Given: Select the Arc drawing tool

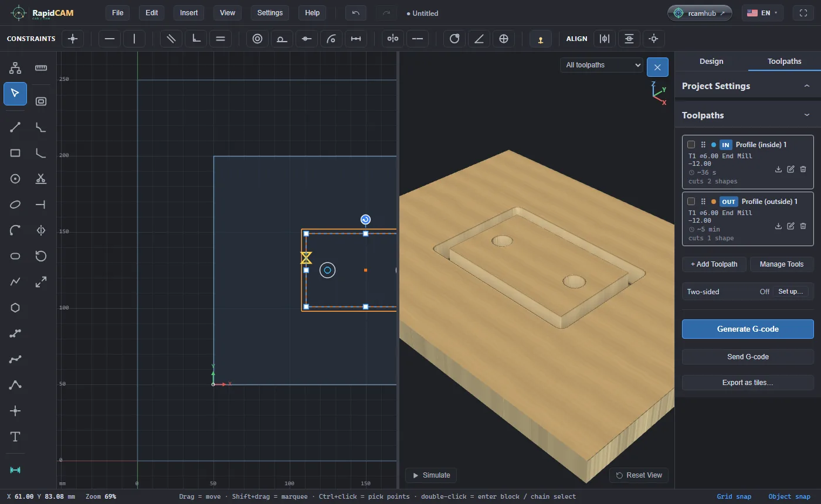Looking at the screenshot, I should [x=15, y=230].
